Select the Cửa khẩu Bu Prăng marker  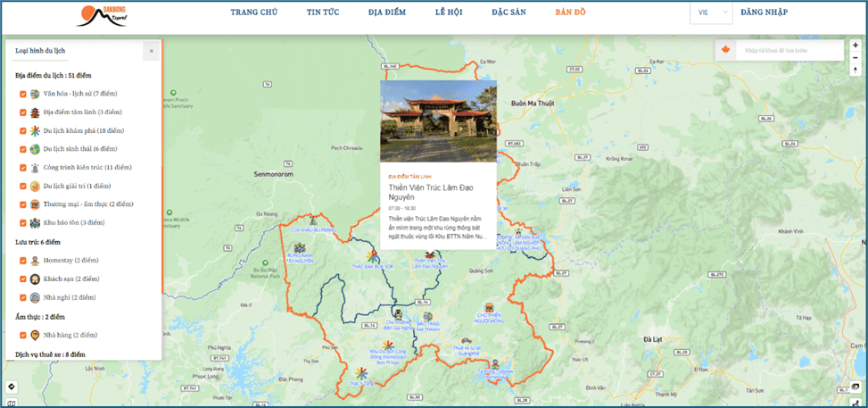click(313, 220)
